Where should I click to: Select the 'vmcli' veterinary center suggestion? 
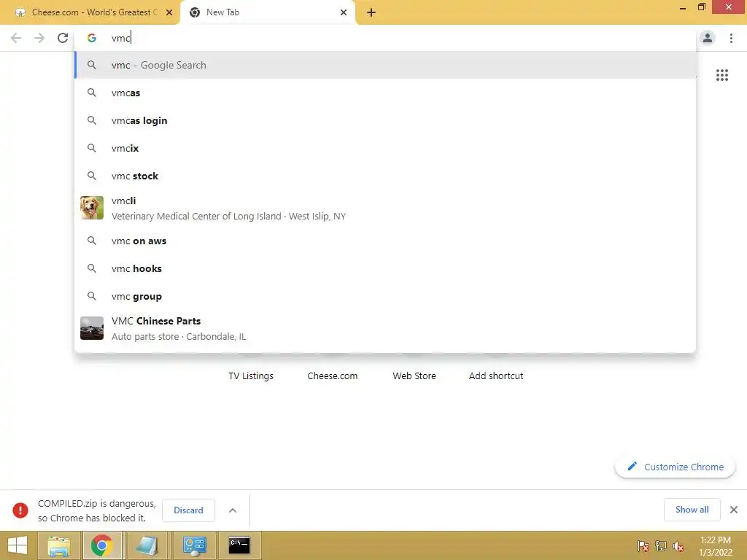385,208
